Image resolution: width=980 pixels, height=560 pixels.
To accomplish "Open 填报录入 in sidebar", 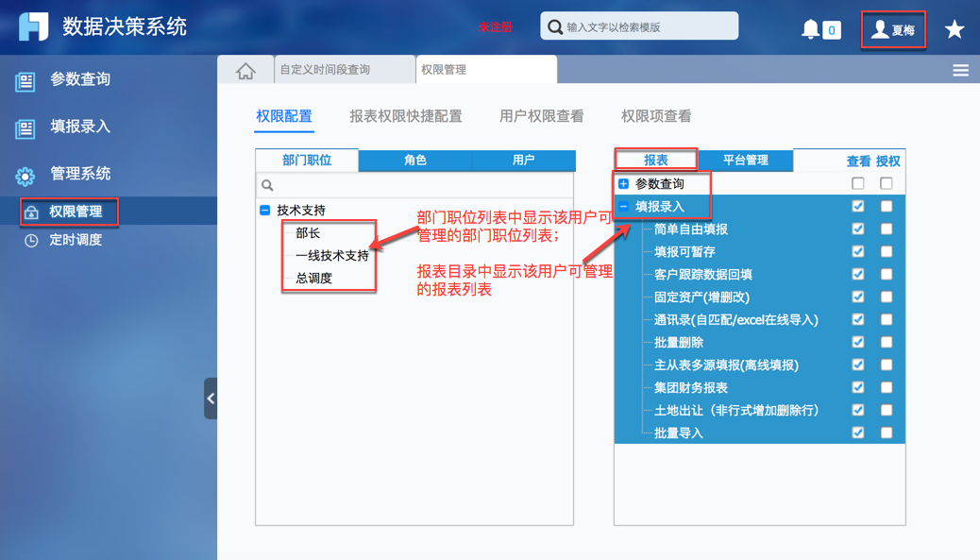I will tap(80, 127).
